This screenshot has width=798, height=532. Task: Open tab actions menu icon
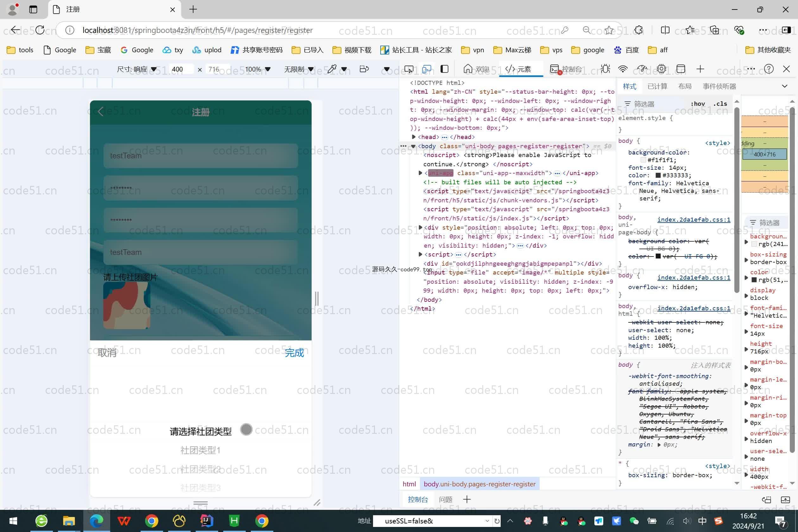pos(33,9)
